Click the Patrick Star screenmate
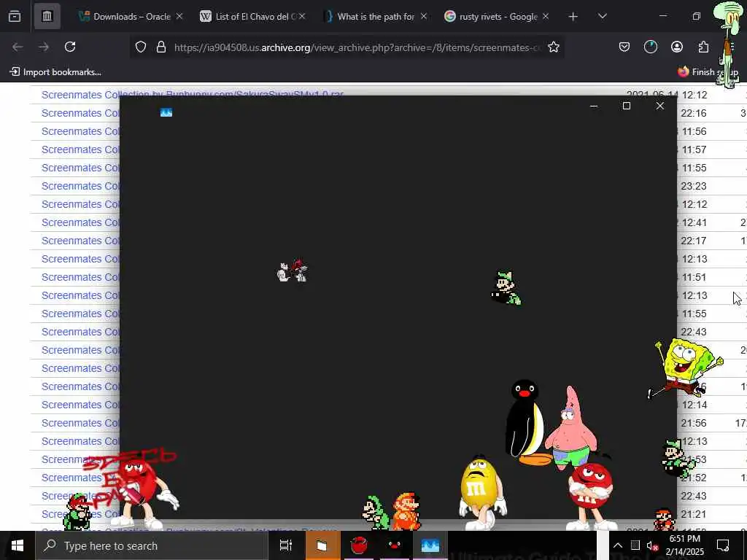Viewport: 747px width, 560px height. [x=570, y=427]
